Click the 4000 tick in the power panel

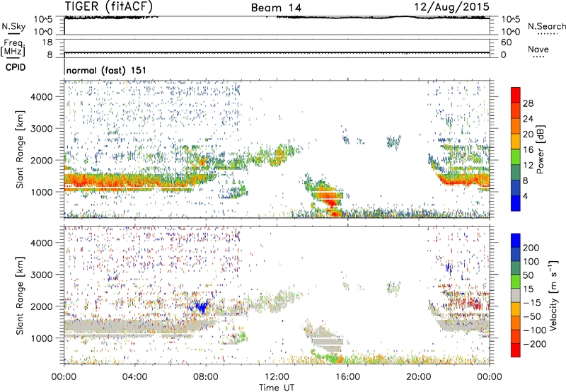coord(42,97)
